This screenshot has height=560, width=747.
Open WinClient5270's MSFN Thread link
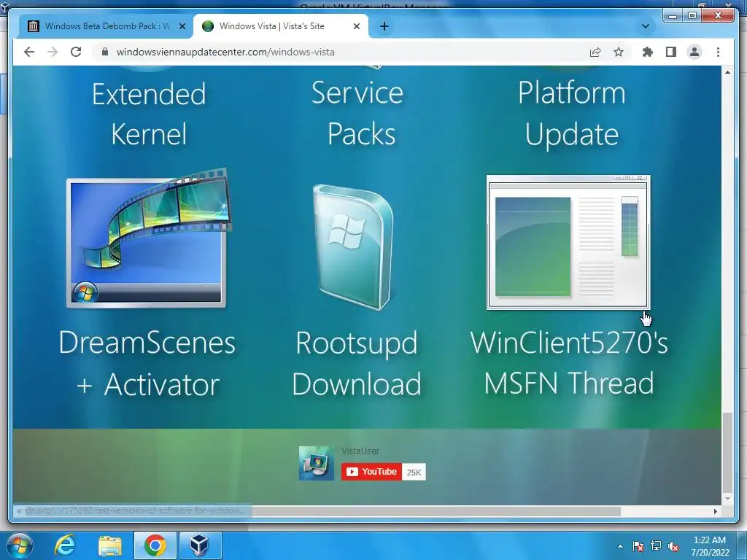tap(569, 362)
